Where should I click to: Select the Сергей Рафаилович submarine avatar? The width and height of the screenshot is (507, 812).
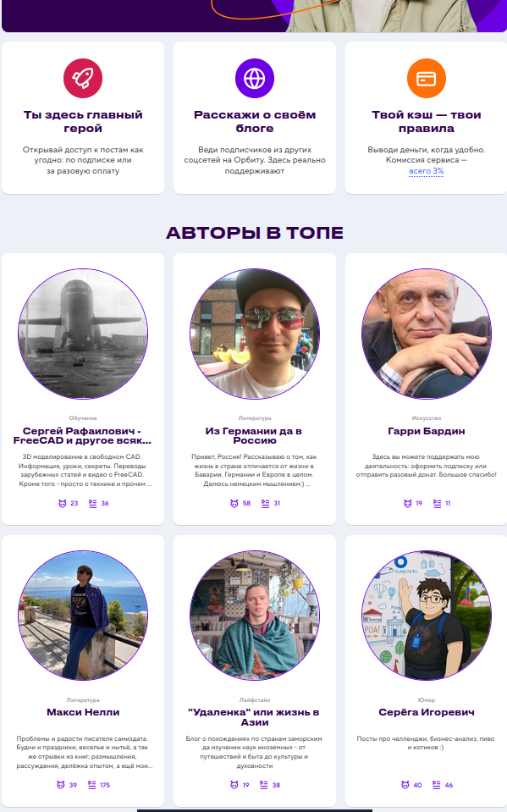(x=83, y=334)
